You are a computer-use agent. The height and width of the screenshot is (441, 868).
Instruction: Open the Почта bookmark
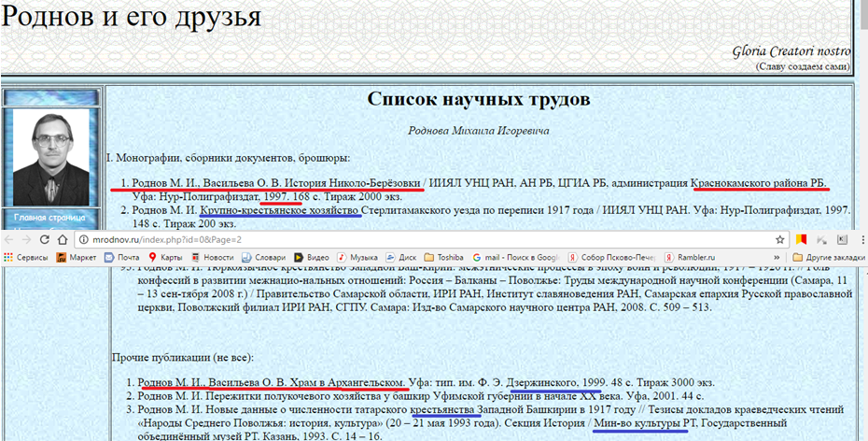click(122, 258)
